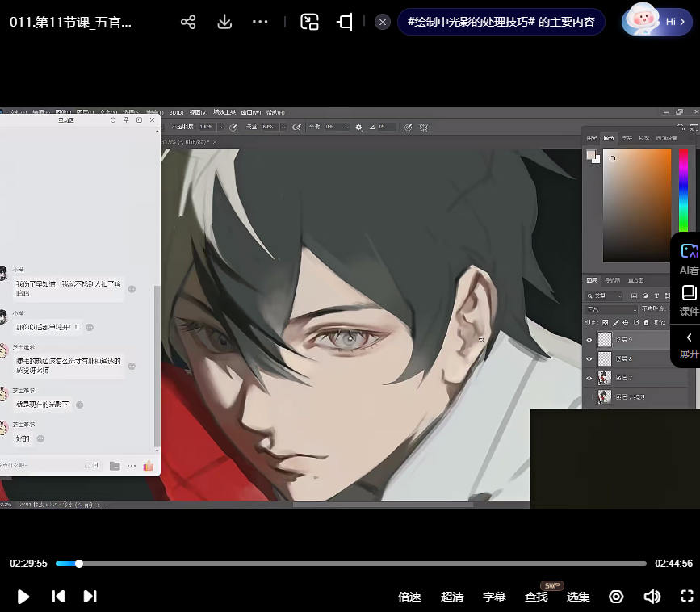Toggle subtitles with 字幕
The height and width of the screenshot is (612, 700).
click(494, 597)
